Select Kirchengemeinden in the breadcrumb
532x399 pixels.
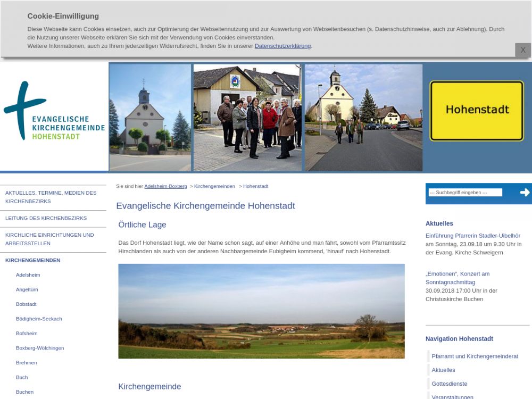point(214,187)
